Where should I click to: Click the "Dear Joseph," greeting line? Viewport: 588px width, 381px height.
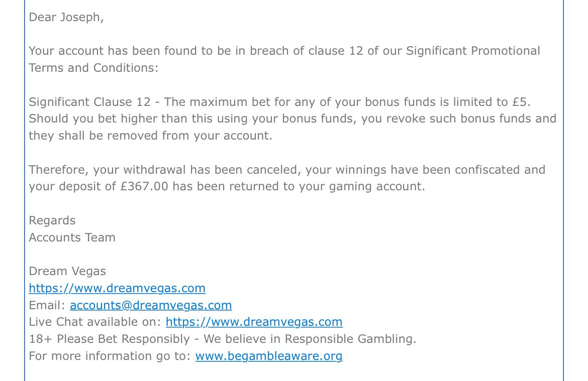pos(66,17)
